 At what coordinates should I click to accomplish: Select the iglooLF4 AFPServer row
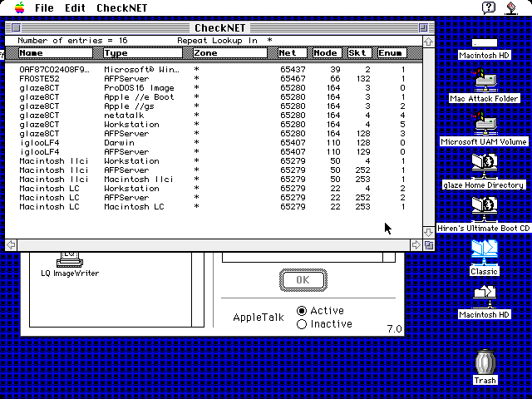pos(213,152)
